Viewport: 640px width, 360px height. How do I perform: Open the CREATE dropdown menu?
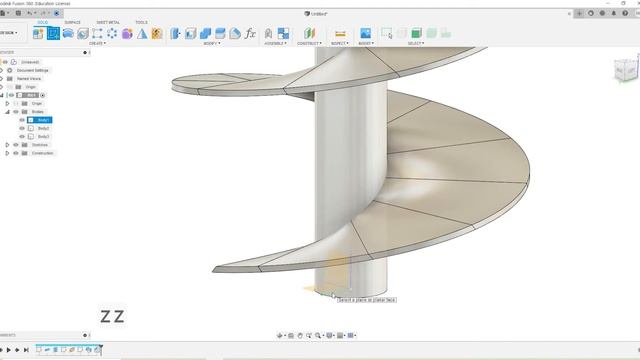point(97,43)
